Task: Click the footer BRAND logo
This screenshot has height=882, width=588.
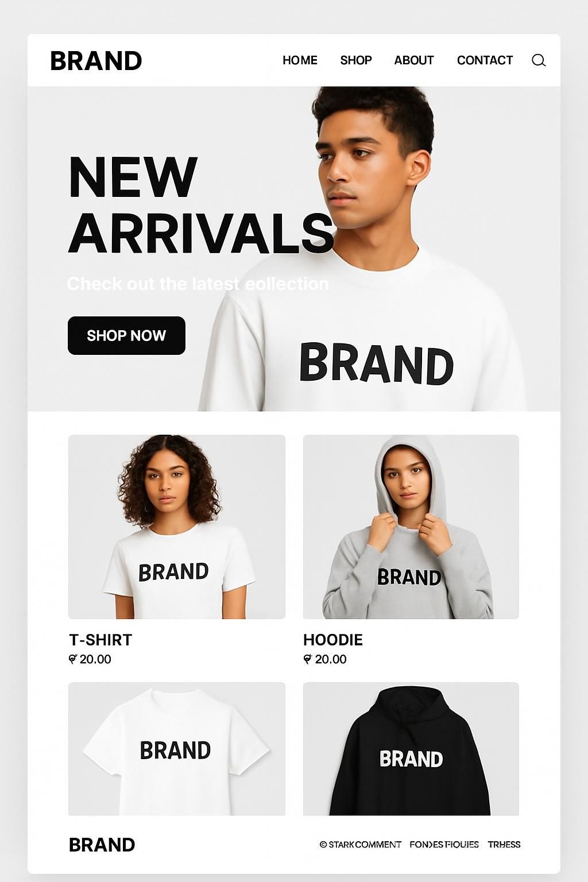Action: click(102, 845)
